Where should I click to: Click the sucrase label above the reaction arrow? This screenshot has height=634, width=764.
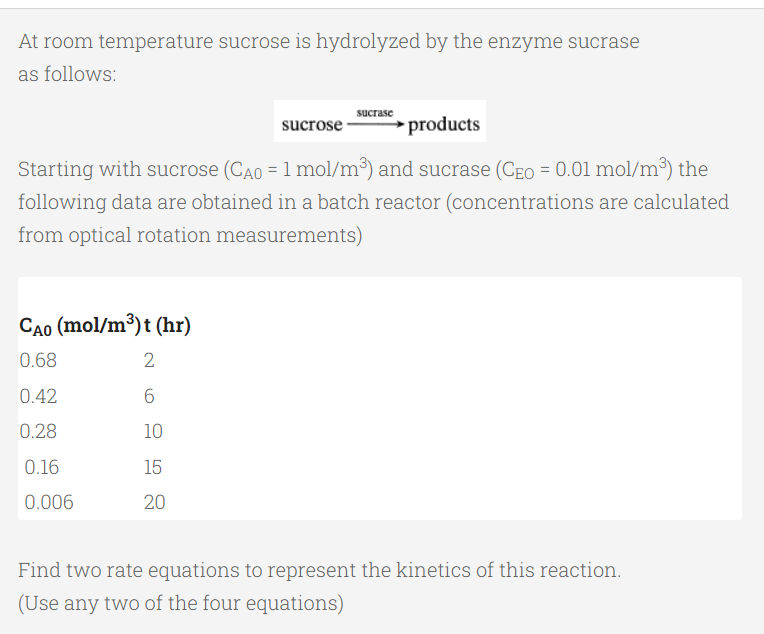(x=374, y=113)
